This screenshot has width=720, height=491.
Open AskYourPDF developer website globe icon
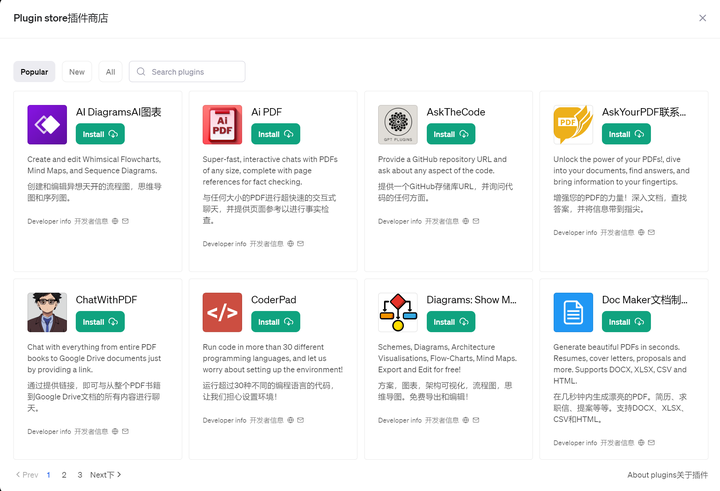point(641,232)
